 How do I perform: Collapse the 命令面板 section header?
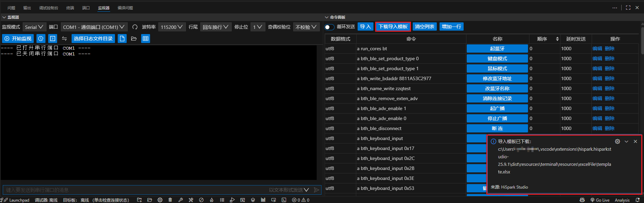pyautogui.click(x=335, y=17)
